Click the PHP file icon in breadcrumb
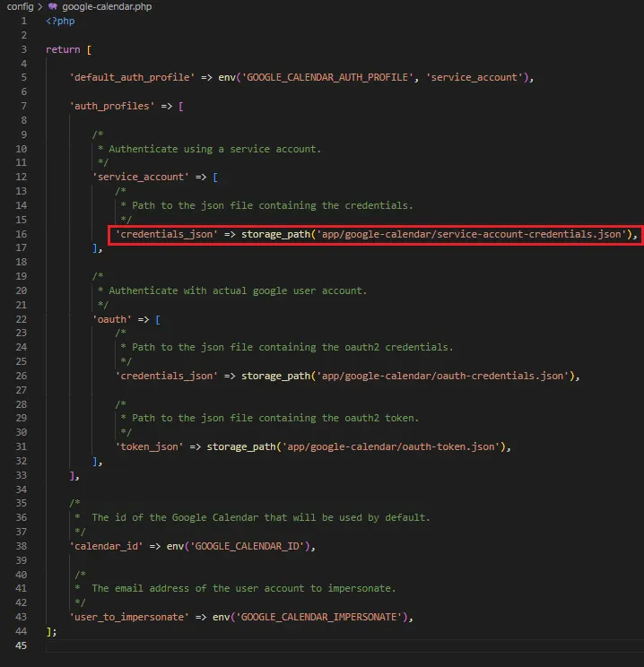Screen dimensions: 644x667 click(x=53, y=6)
